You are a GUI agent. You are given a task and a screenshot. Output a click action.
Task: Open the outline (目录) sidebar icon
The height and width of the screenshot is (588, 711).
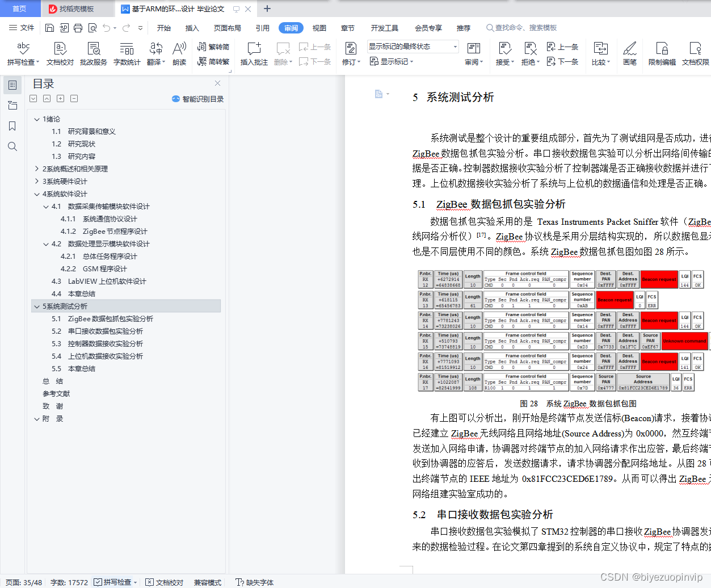pos(12,85)
